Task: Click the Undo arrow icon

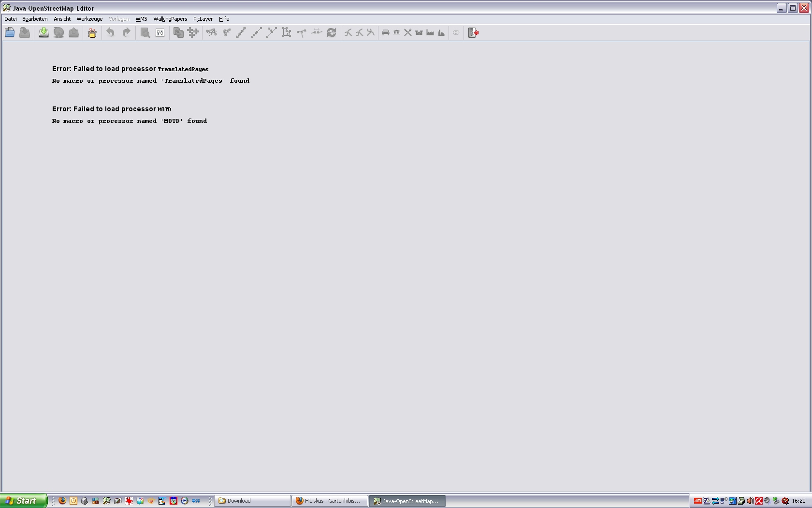Action: coord(111,33)
